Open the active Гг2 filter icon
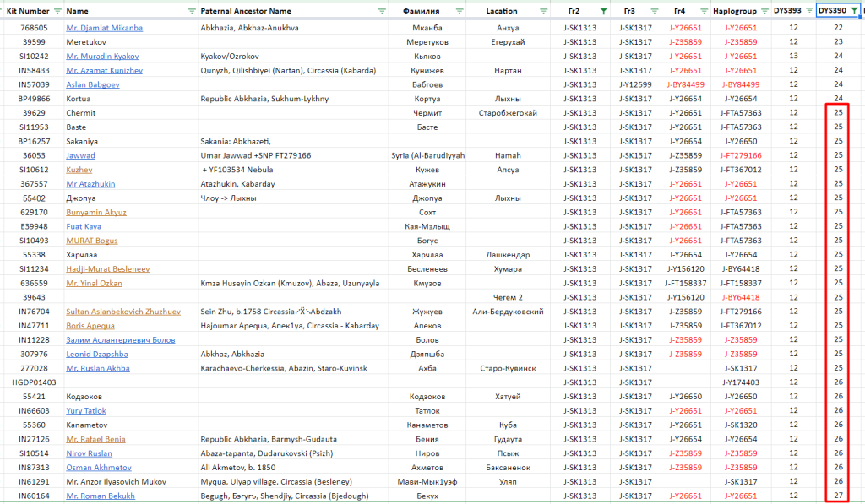This screenshot has width=865, height=504. 602,11
